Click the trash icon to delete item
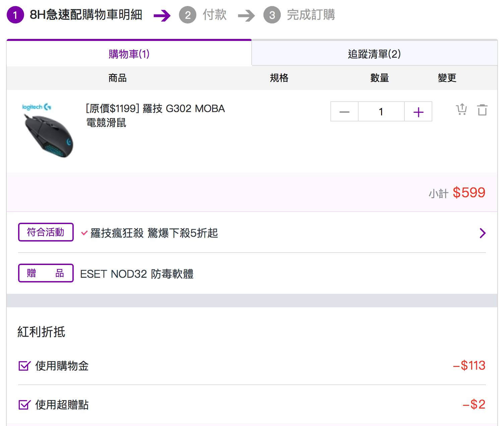 coord(482,110)
